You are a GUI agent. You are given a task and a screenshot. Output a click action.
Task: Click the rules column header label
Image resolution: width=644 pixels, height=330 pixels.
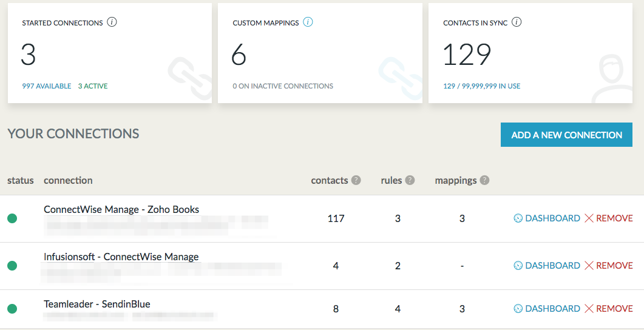[x=391, y=180]
